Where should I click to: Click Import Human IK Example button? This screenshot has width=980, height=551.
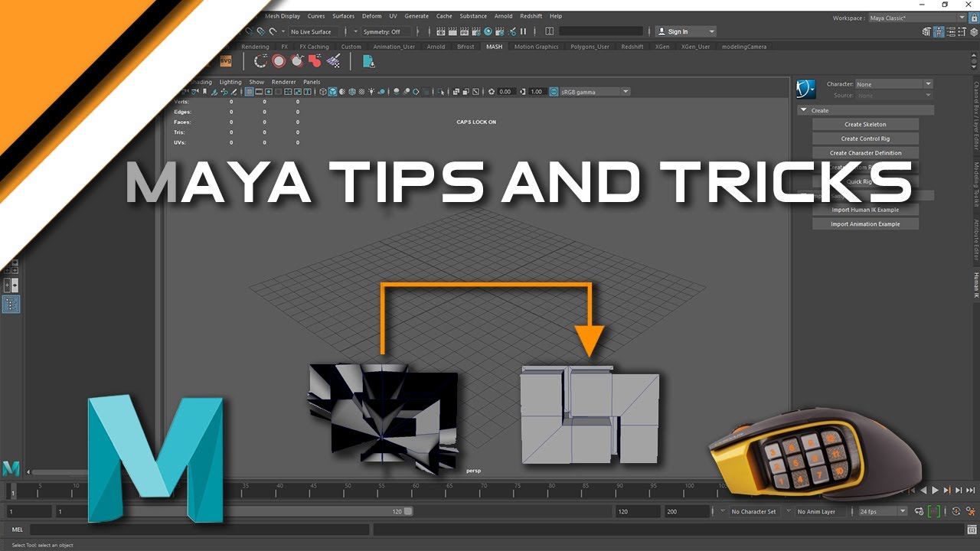865,210
